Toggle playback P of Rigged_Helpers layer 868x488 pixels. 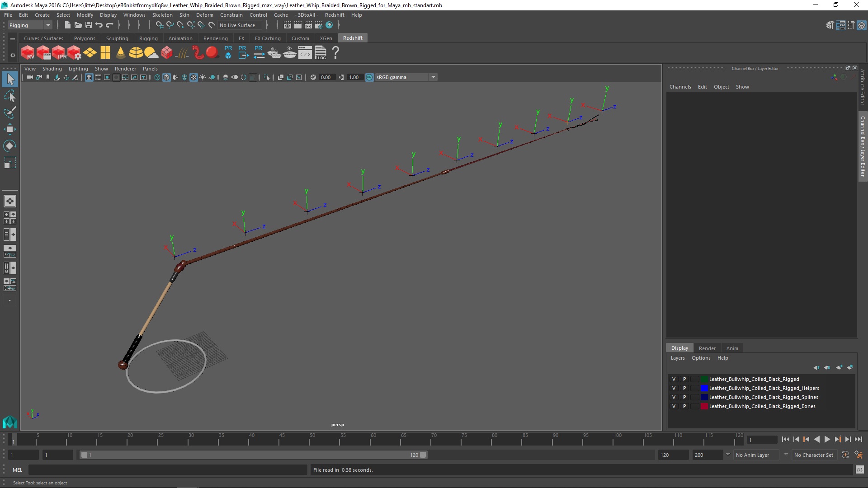[684, 388]
